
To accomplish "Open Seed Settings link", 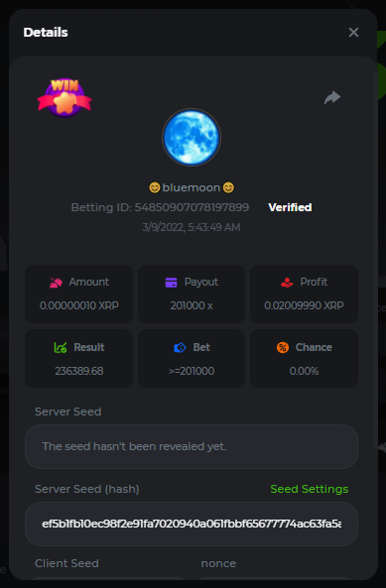I will pyautogui.click(x=310, y=489).
